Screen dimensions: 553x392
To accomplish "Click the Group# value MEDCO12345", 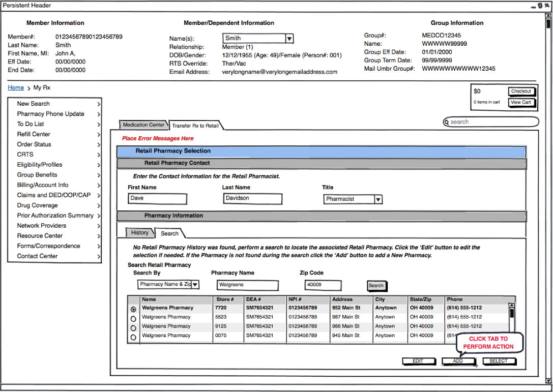I will (x=442, y=35).
